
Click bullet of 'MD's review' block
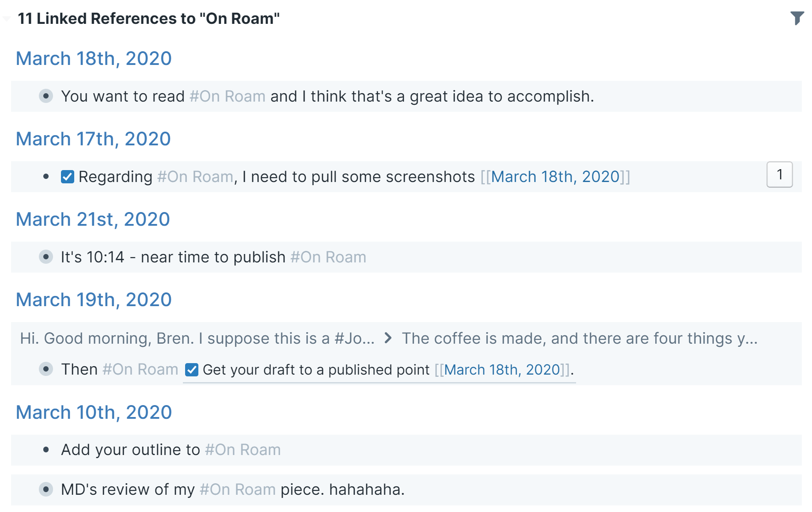click(46, 489)
